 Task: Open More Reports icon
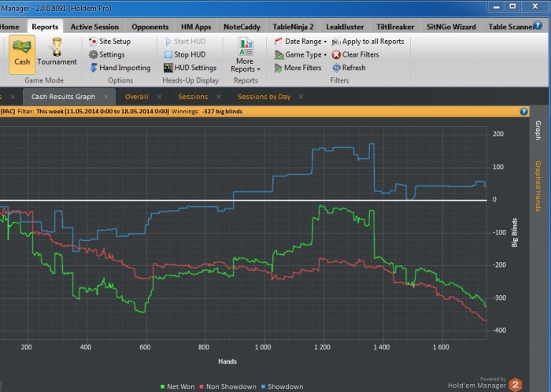[246, 47]
